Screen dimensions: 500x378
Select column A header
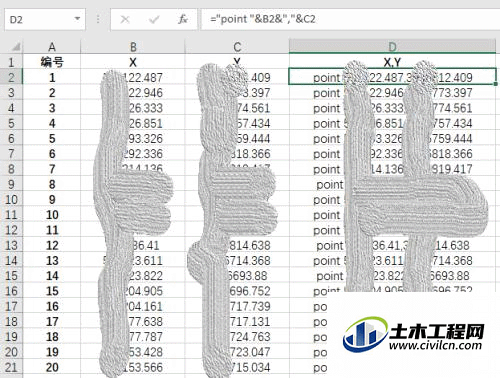[52, 46]
